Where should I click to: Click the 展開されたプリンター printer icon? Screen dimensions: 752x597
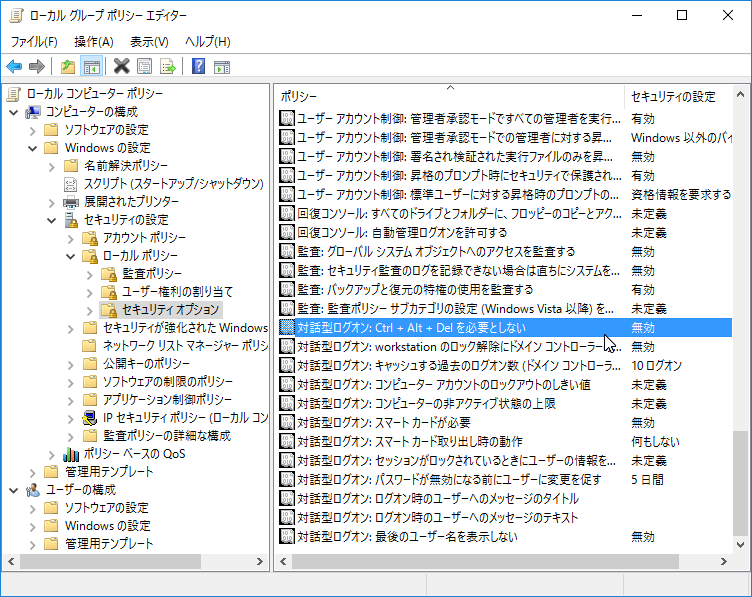(x=71, y=202)
